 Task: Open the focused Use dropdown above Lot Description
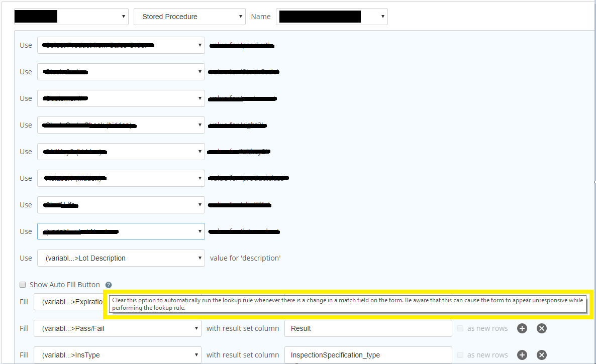click(x=121, y=231)
